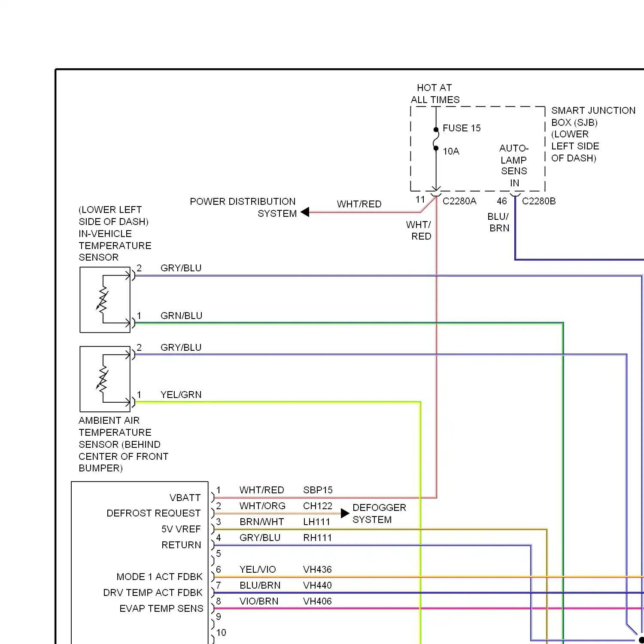Click circuit code 'VH436'
Viewport: 644px width, 644px height.
[318, 569]
